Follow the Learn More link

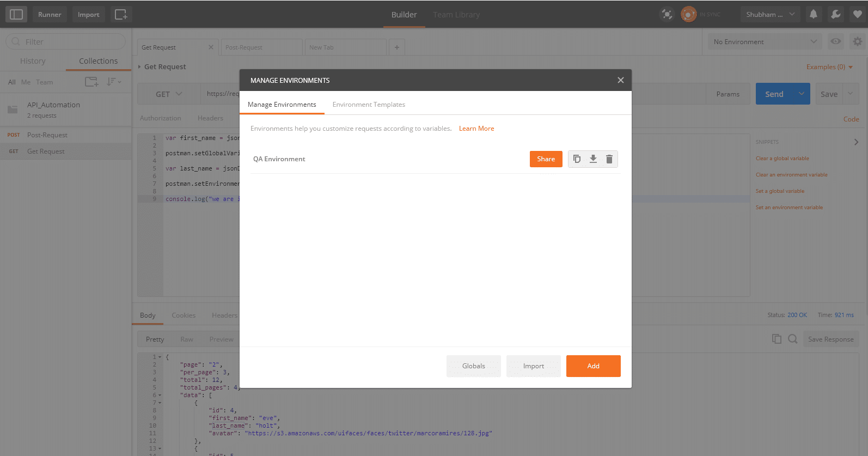click(x=476, y=129)
